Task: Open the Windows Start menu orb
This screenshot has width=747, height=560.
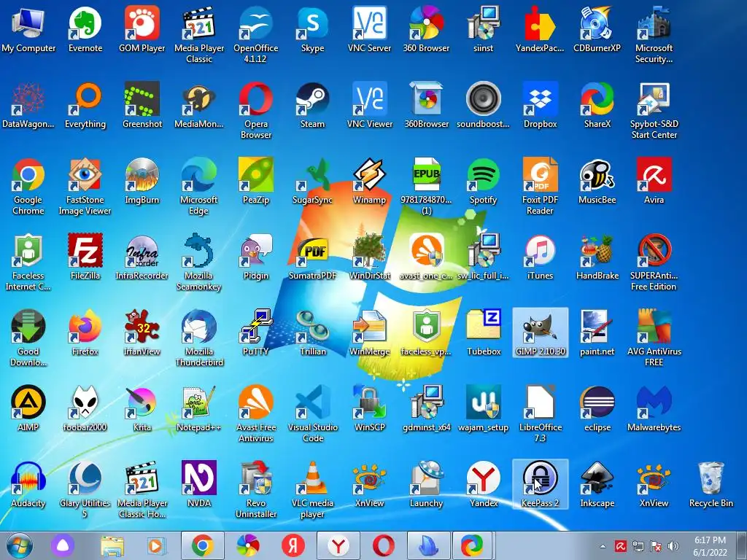Action: (20, 545)
